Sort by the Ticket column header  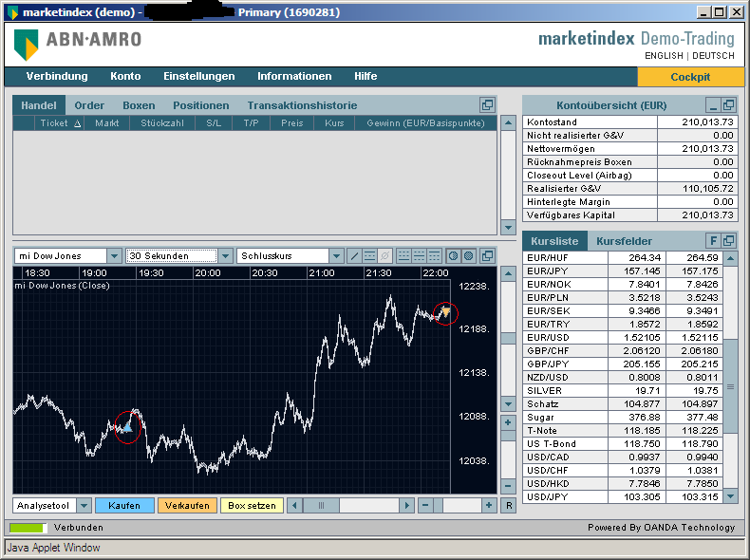tap(60, 122)
